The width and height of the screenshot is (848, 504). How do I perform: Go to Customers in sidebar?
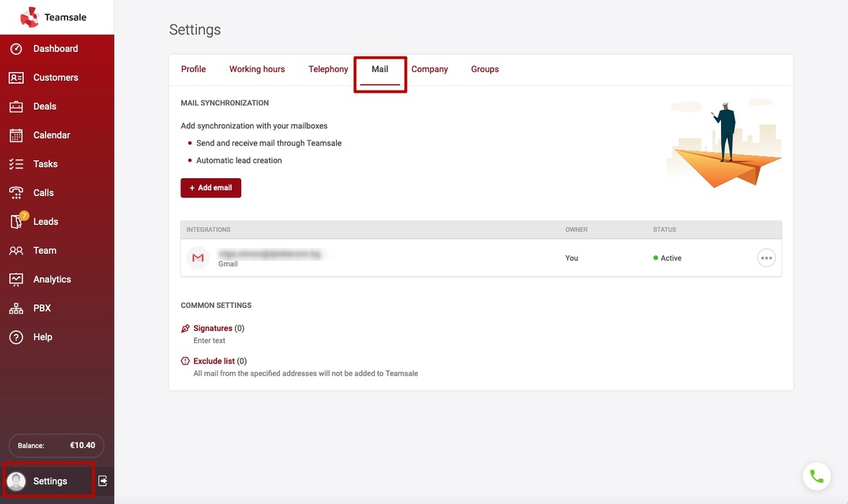coord(56,78)
